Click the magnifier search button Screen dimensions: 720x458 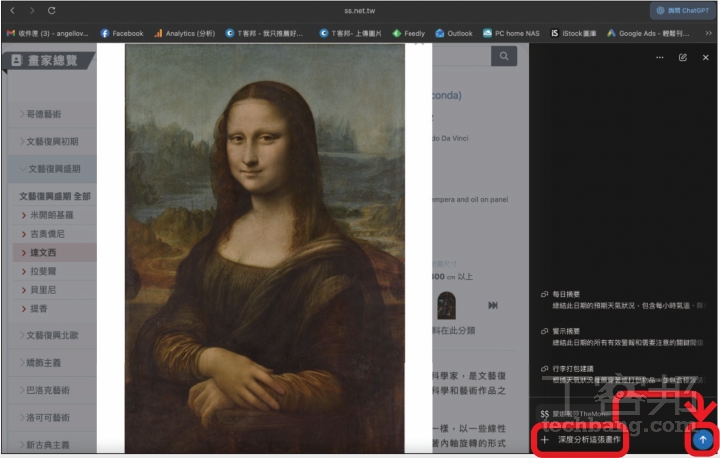tap(504, 56)
